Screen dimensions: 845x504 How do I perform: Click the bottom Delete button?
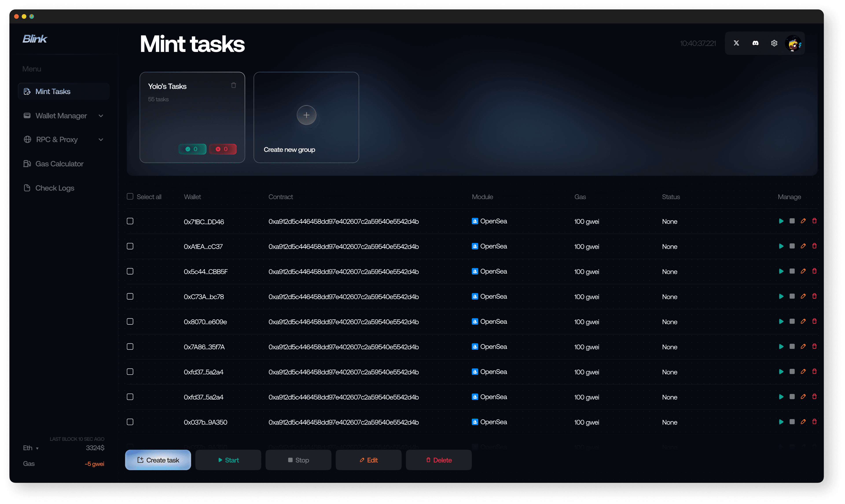click(x=439, y=460)
